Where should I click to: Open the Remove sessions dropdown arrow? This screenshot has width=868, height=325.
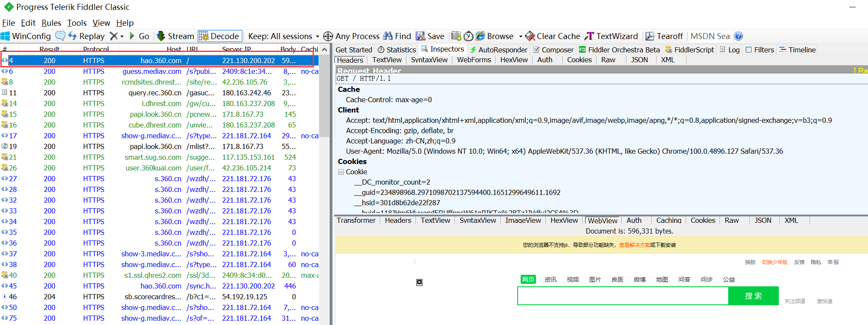122,36
